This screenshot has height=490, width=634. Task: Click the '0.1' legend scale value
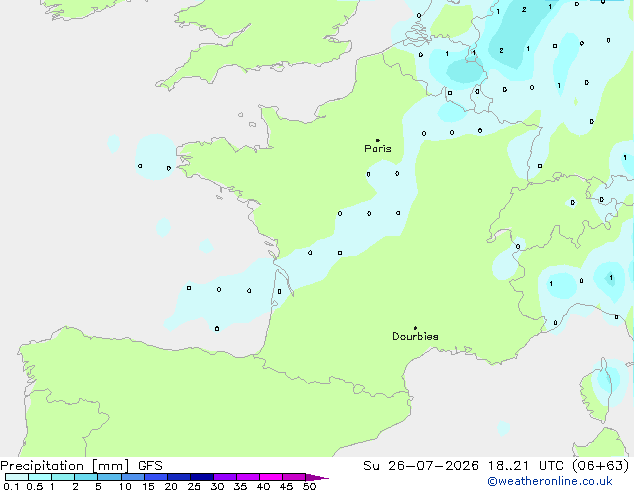(11, 486)
